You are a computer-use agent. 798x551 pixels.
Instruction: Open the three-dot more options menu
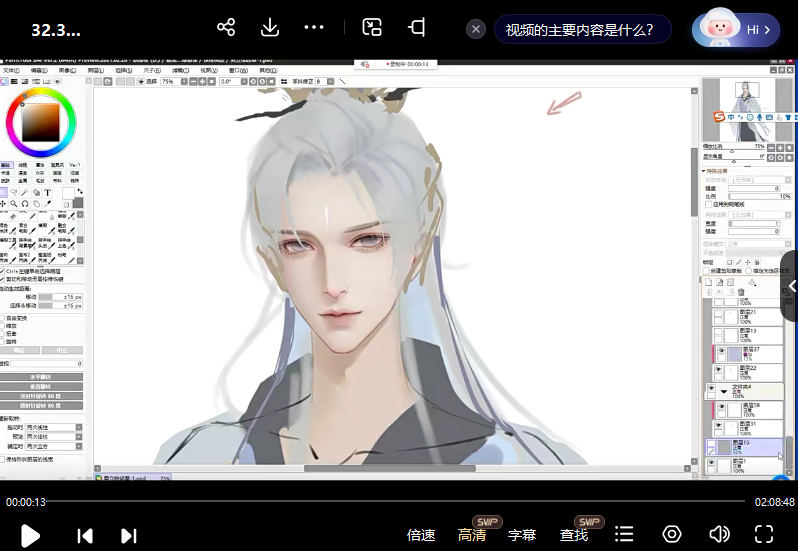[313, 28]
